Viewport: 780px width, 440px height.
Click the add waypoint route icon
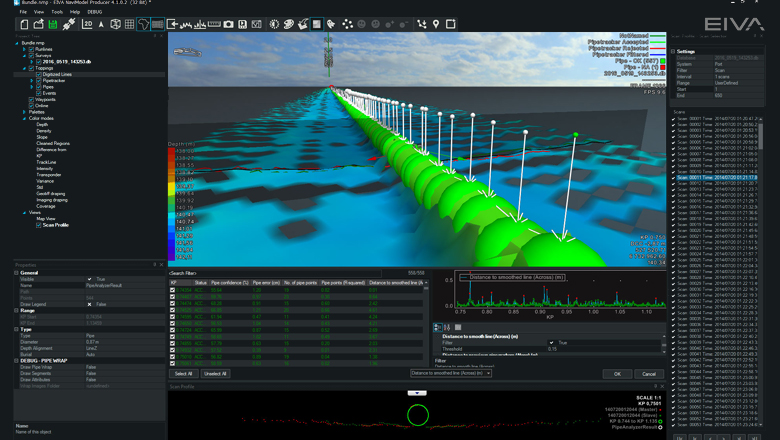click(422, 24)
